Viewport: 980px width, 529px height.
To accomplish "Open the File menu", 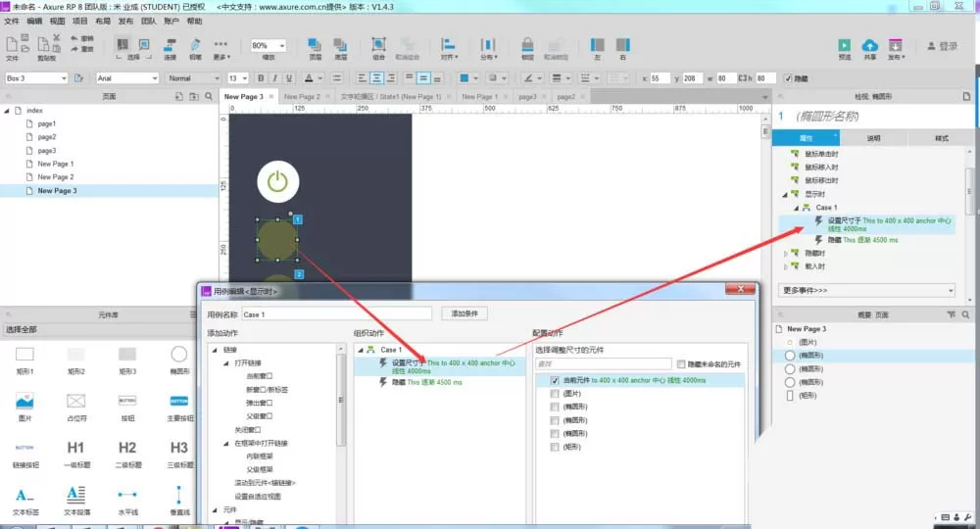I will (12, 22).
